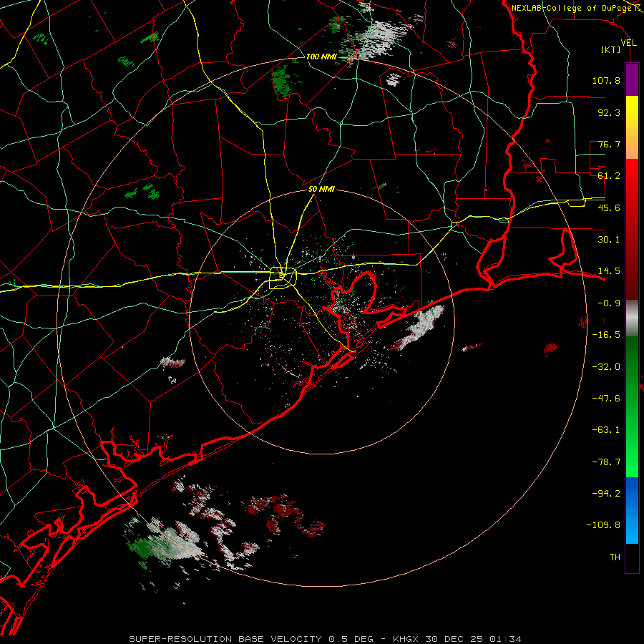Select the 76.7 value on the velocity scale
Image resolution: width=644 pixels, height=644 pixels.
click(x=609, y=144)
